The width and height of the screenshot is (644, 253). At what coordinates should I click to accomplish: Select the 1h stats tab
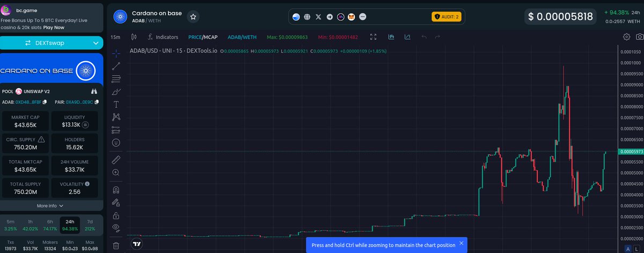point(30,225)
